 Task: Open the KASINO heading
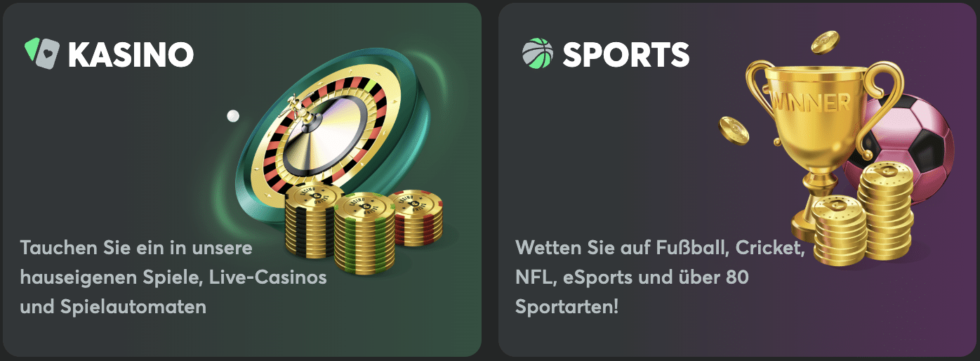coord(131,54)
